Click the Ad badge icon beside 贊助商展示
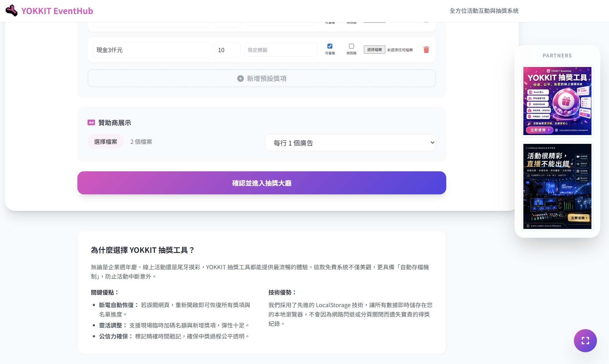Screen dimensions: 609x364 [x=91, y=122]
